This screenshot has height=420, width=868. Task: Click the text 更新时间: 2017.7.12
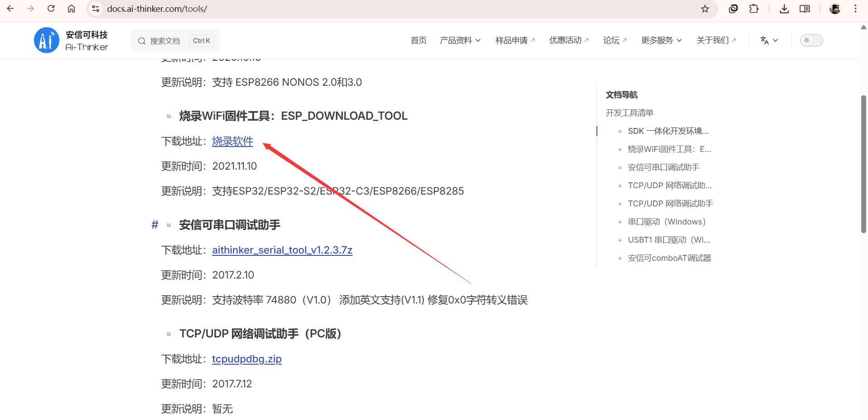207,384
